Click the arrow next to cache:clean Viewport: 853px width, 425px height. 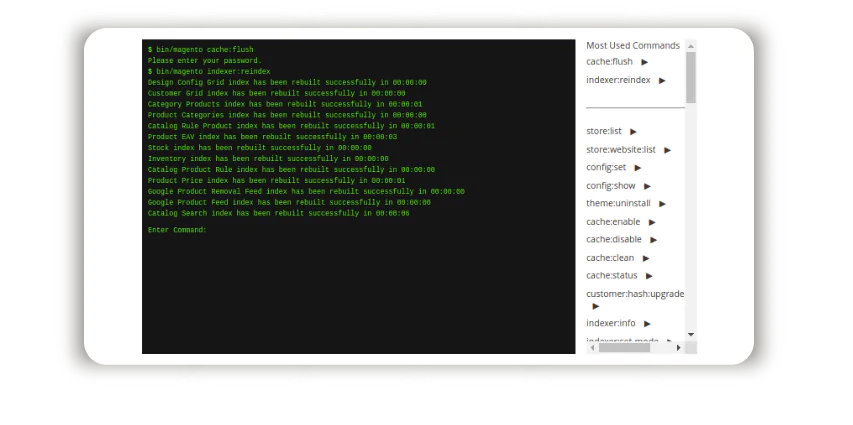pos(646,258)
